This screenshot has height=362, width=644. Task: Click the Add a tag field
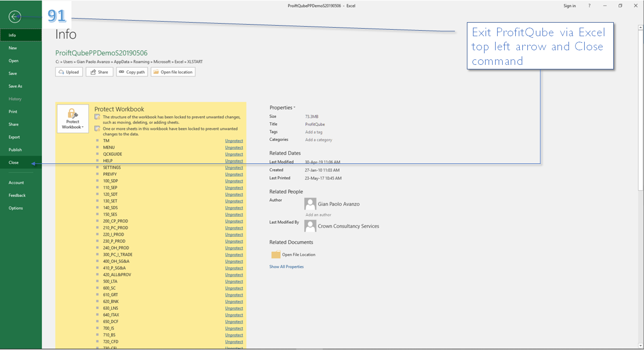(314, 132)
